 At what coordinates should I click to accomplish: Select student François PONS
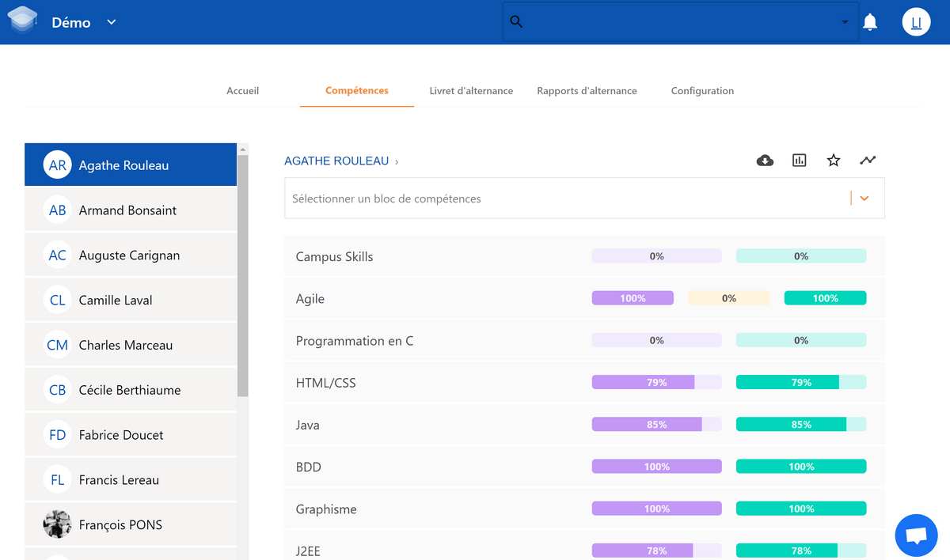(x=131, y=524)
